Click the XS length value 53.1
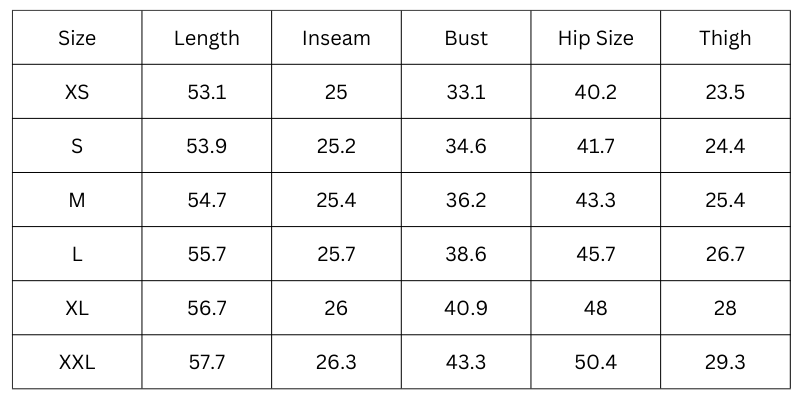800x400 pixels. coord(207,92)
